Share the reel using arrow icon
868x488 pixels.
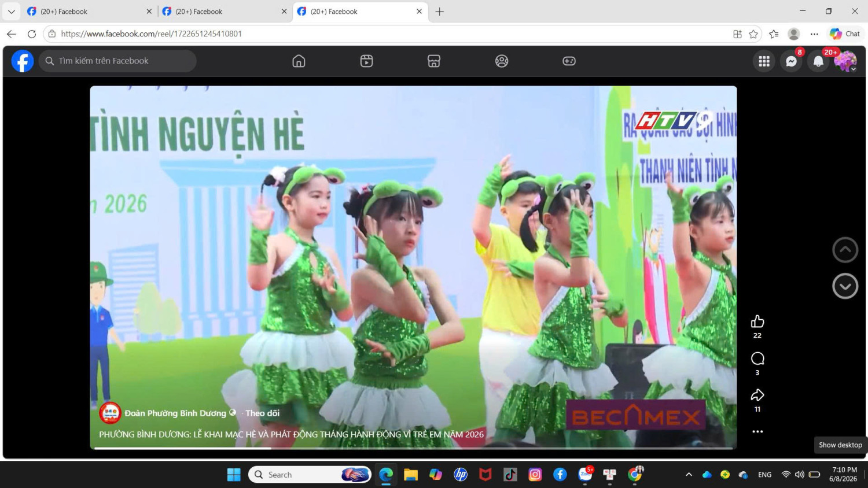coord(757,395)
